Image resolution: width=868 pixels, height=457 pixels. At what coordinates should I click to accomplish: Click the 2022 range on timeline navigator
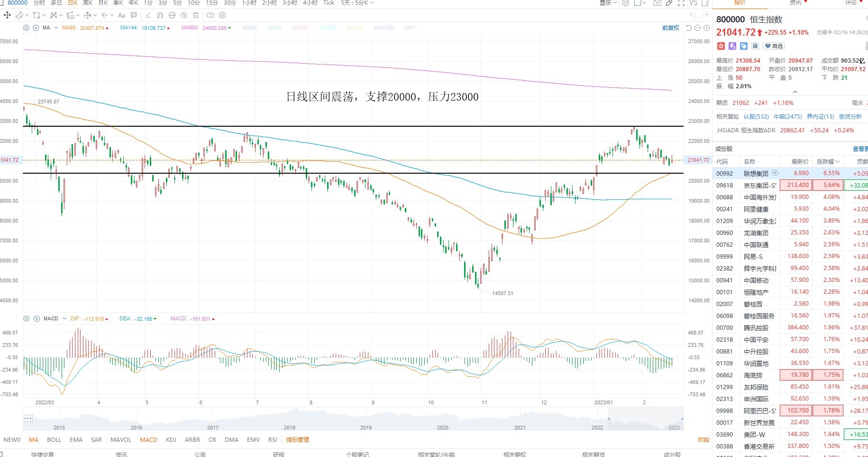tap(597, 428)
